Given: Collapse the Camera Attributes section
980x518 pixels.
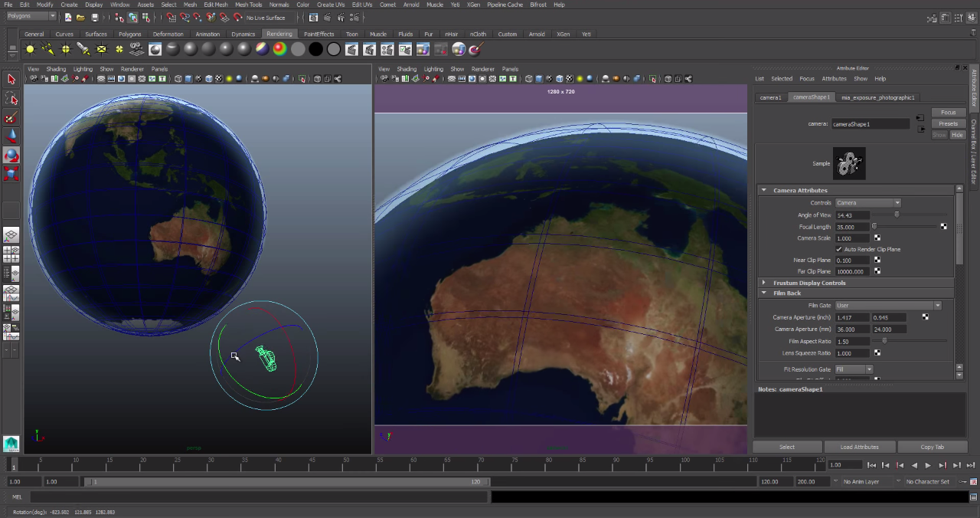Looking at the screenshot, I should 763,190.
